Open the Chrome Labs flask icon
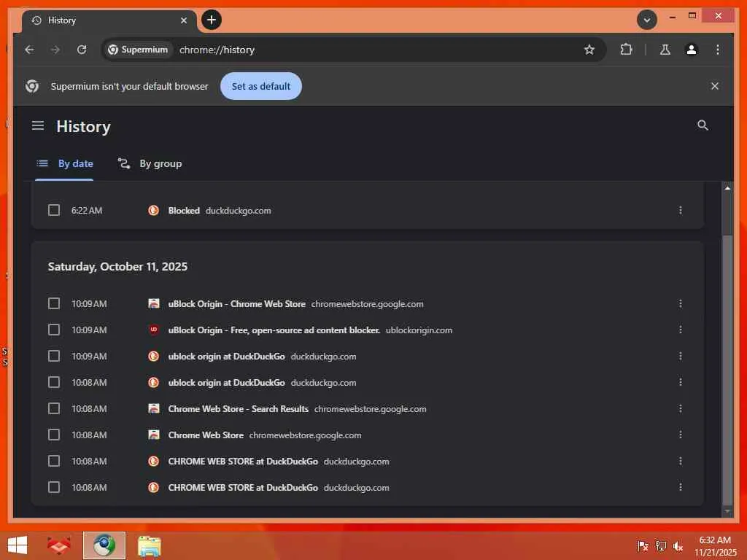 665,50
